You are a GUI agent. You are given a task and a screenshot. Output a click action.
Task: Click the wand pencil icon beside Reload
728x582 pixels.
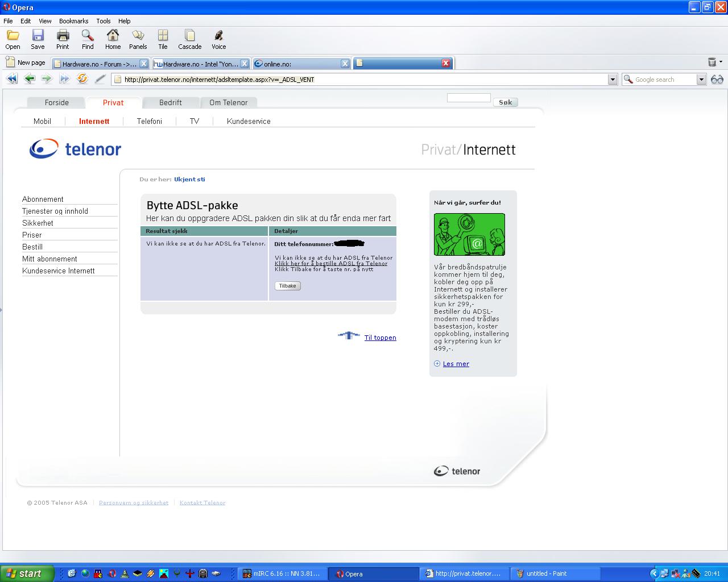(x=100, y=79)
